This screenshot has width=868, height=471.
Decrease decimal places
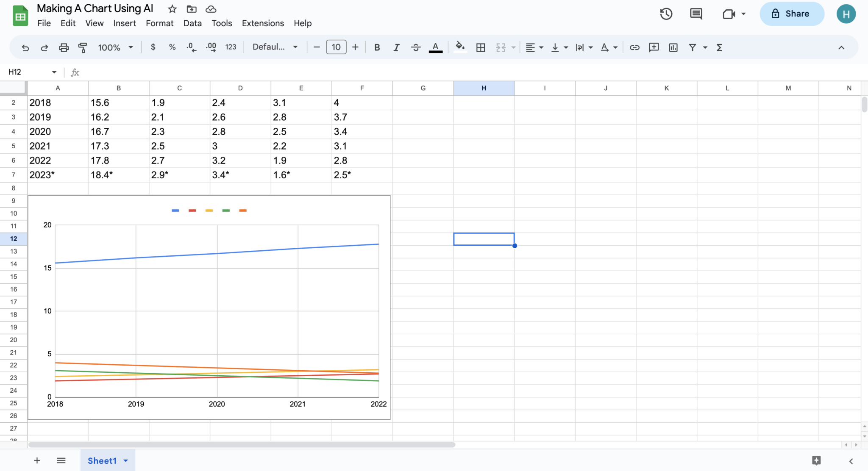pyautogui.click(x=191, y=47)
